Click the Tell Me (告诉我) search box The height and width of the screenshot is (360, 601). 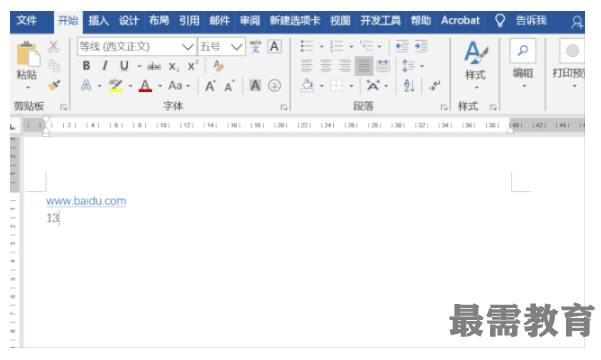coord(531,20)
